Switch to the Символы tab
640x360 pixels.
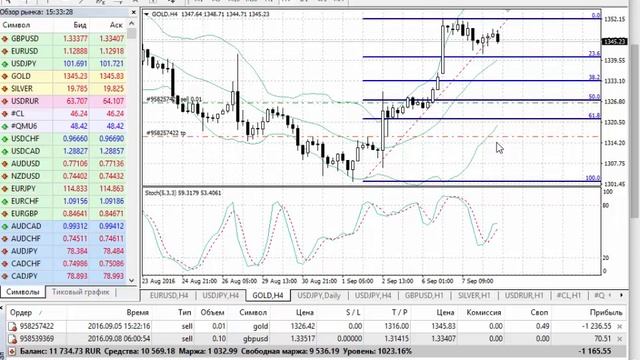click(23, 292)
